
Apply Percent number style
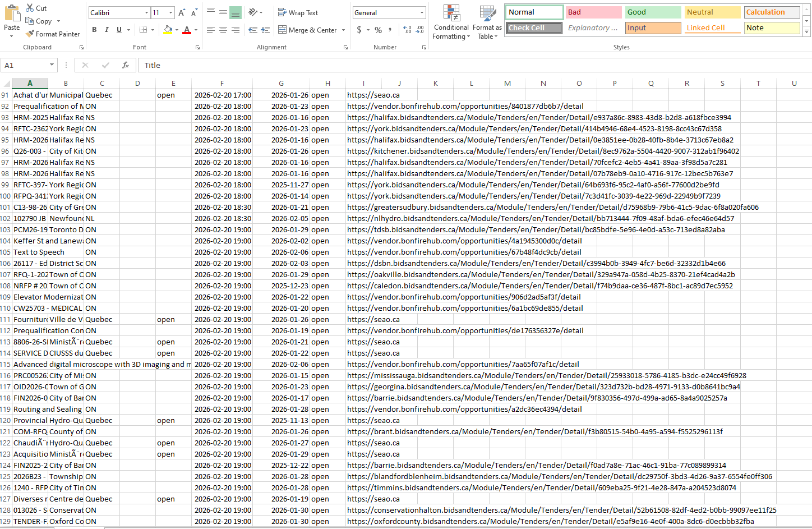[x=379, y=30]
